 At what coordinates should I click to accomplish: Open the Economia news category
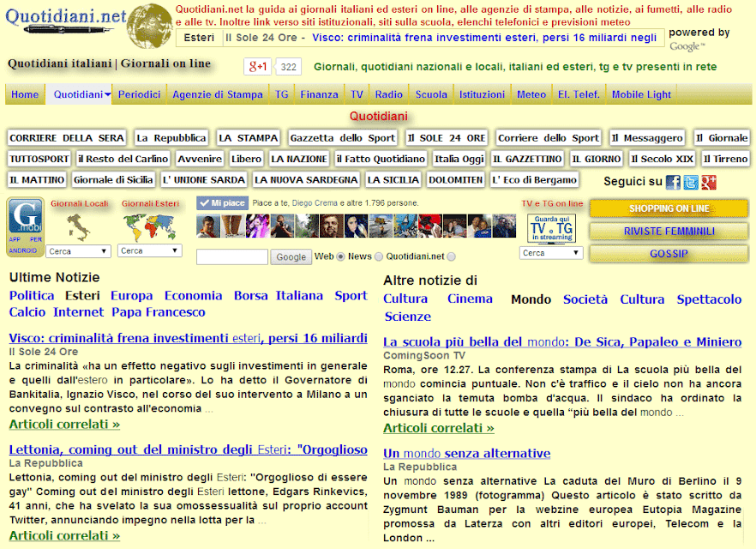pos(194,296)
